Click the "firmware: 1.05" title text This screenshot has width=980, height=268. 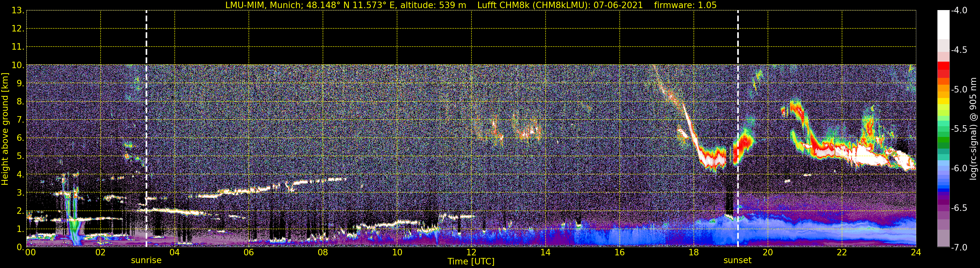685,5
